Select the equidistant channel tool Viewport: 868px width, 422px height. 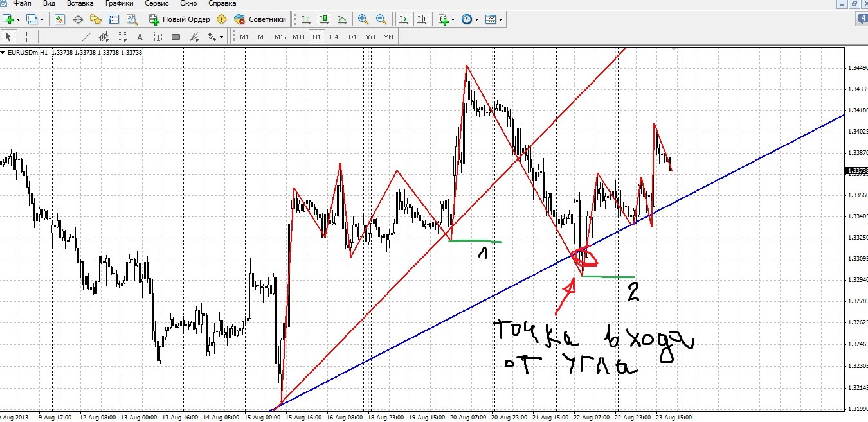click(104, 37)
